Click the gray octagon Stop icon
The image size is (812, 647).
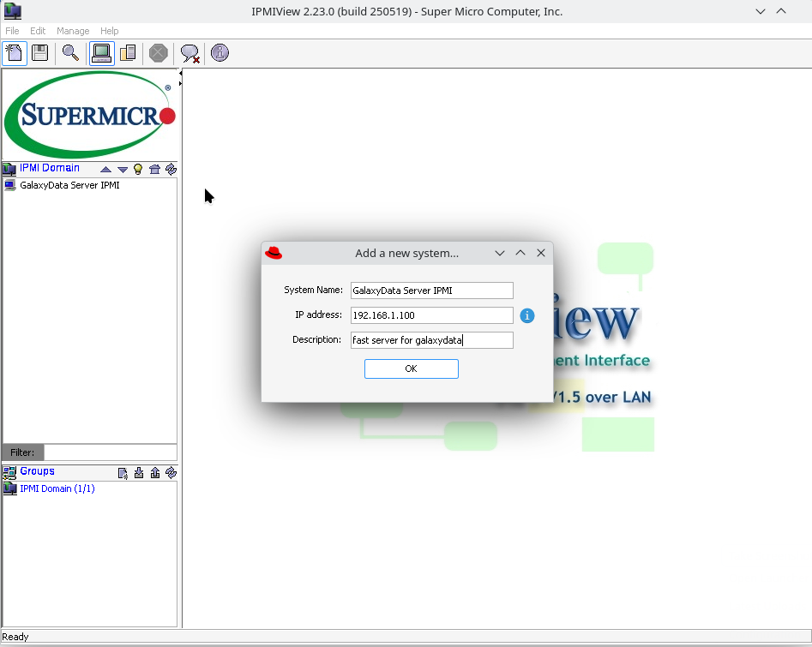click(159, 53)
